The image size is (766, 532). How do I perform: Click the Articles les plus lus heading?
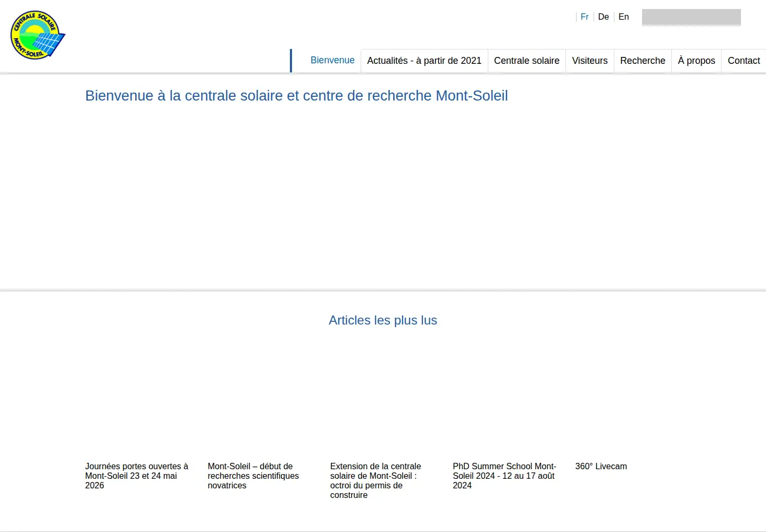tap(383, 320)
